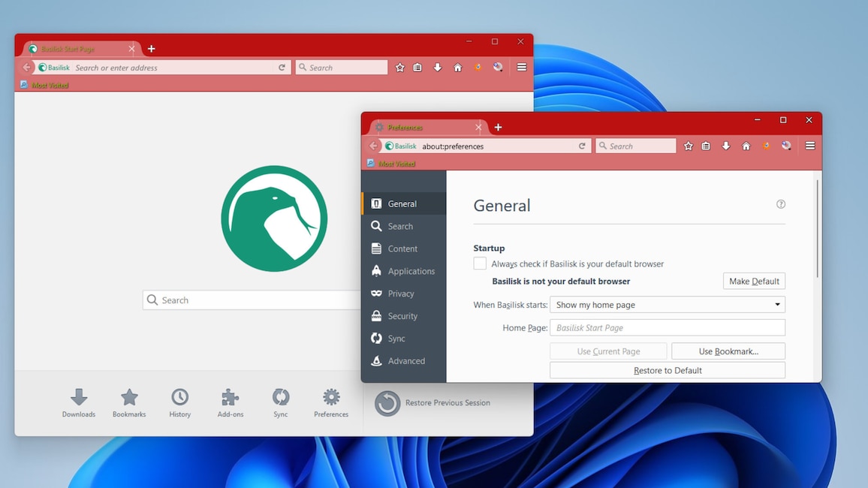Click downloads arrow in Preferences window toolbar

pyautogui.click(x=726, y=146)
